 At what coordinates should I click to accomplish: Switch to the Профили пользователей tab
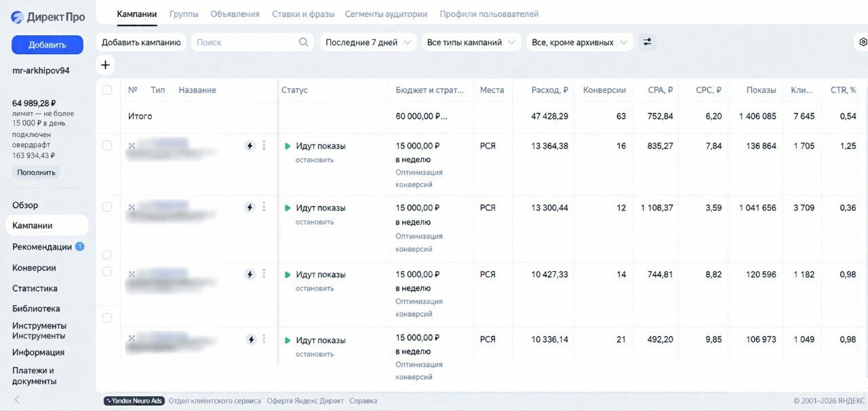pos(489,14)
